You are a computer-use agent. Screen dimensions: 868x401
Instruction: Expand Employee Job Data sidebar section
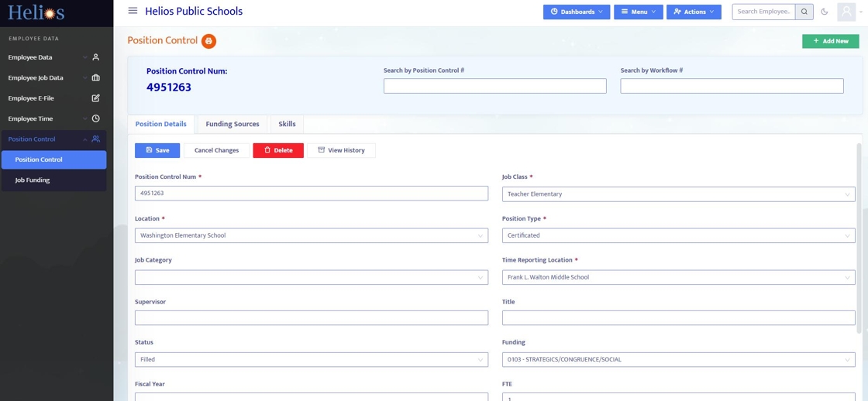pyautogui.click(x=53, y=78)
